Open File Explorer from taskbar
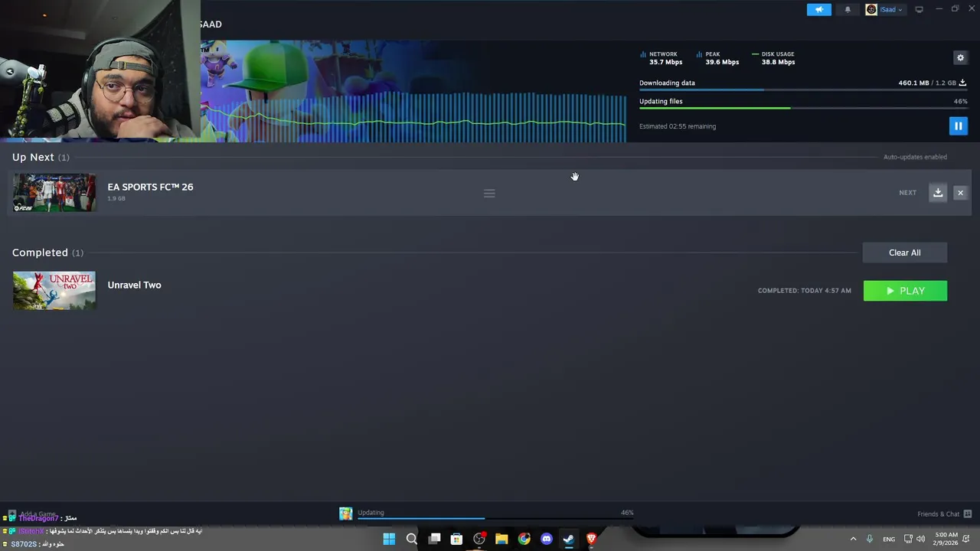This screenshot has width=980, height=551. 501,539
